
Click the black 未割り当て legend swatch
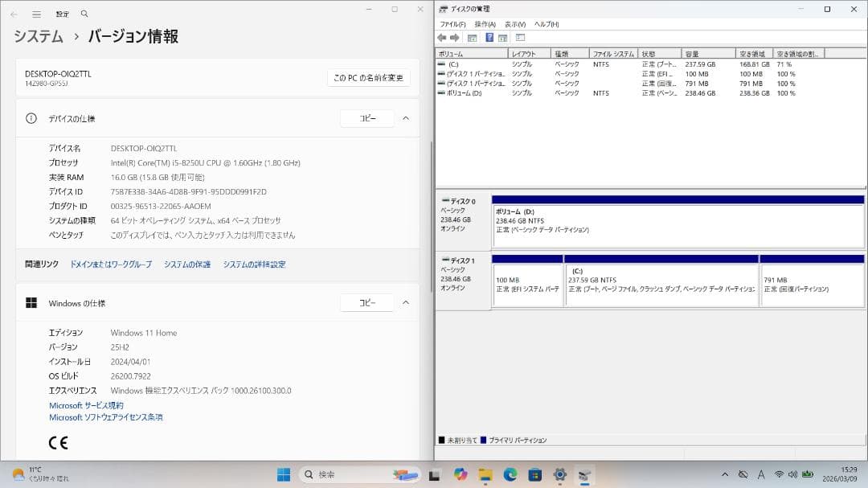442,441
